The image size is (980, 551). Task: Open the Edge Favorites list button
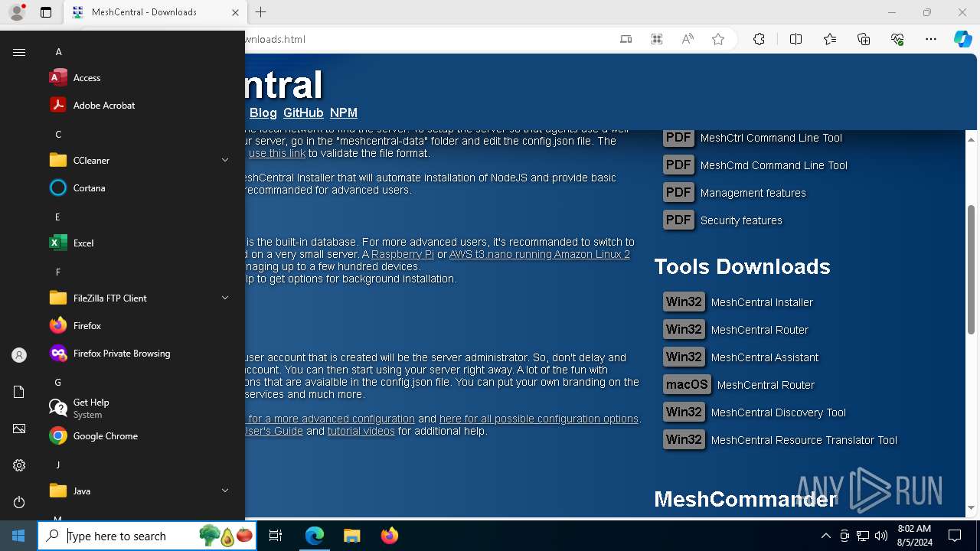(x=830, y=39)
